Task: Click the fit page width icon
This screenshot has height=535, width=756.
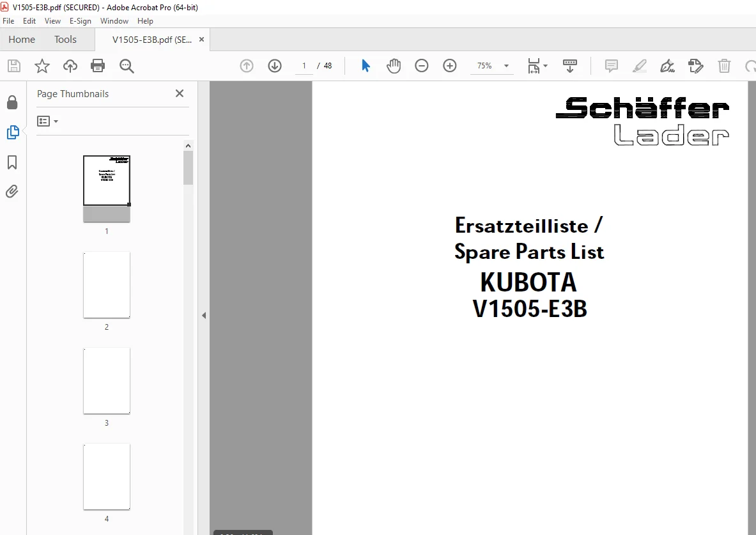Action: pyautogui.click(x=534, y=66)
